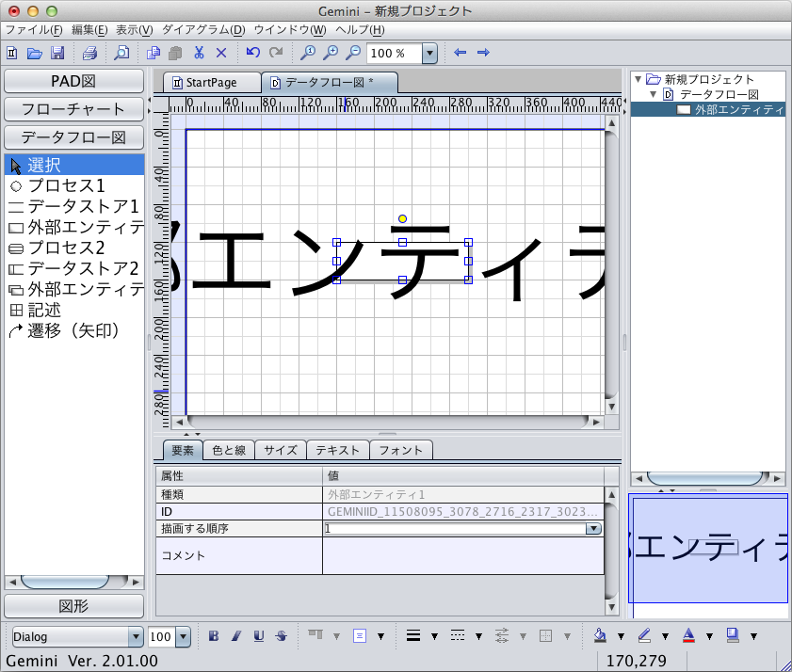Save the project using the floppy disk icon
The width and height of the screenshot is (792, 672).
tap(57, 53)
